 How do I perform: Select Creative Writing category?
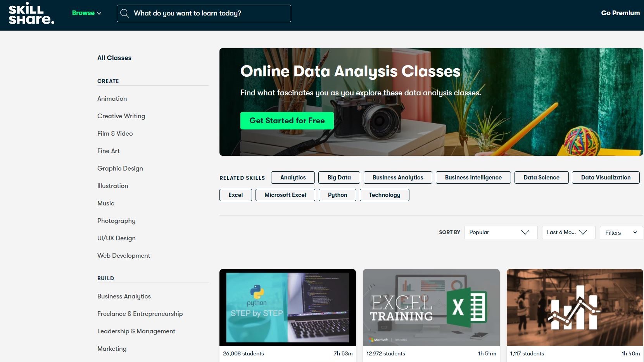tap(121, 116)
